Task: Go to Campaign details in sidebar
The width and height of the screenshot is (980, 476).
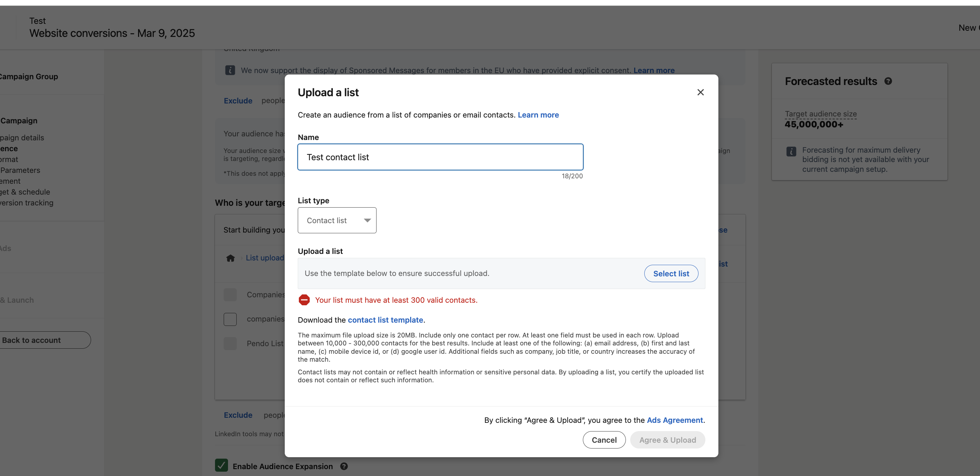Action: pyautogui.click(x=22, y=137)
